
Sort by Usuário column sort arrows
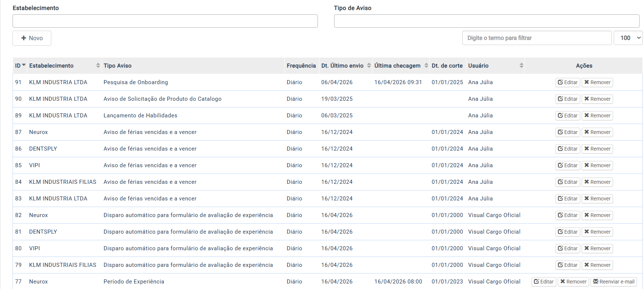pos(521,65)
